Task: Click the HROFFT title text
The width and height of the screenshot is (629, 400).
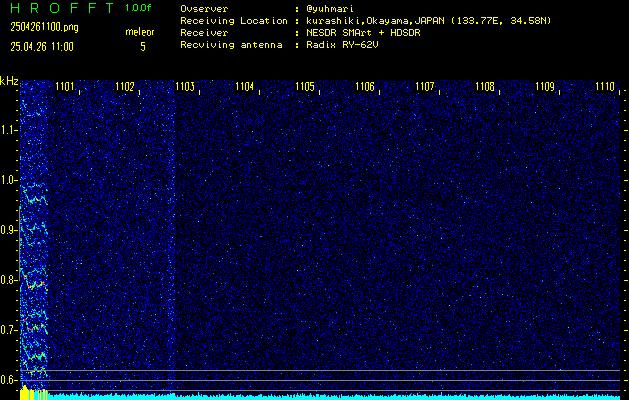Action: (62, 8)
